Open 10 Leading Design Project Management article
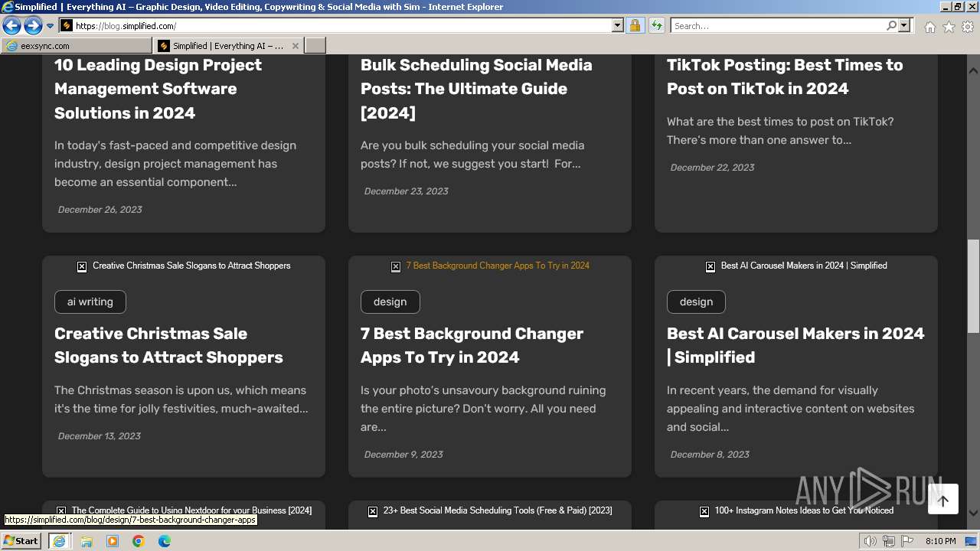 (158, 89)
